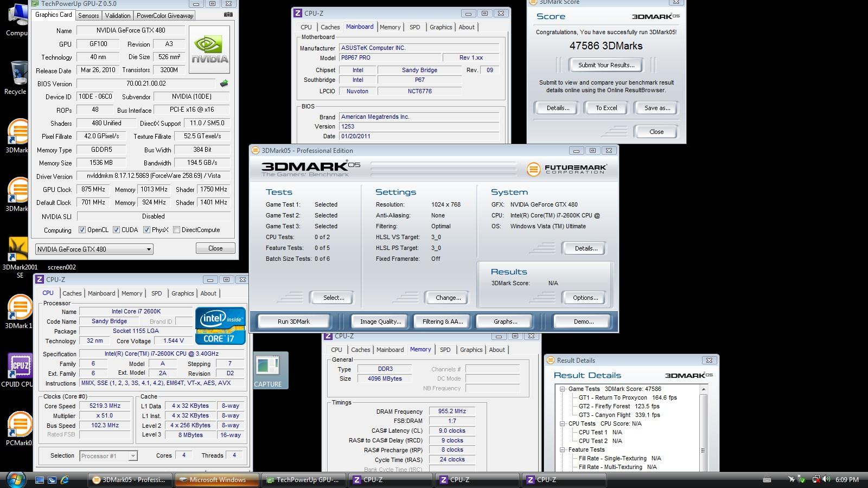This screenshot has height=488, width=868.
Task: Click the GPU-Z taskbar button
Action: [x=303, y=480]
